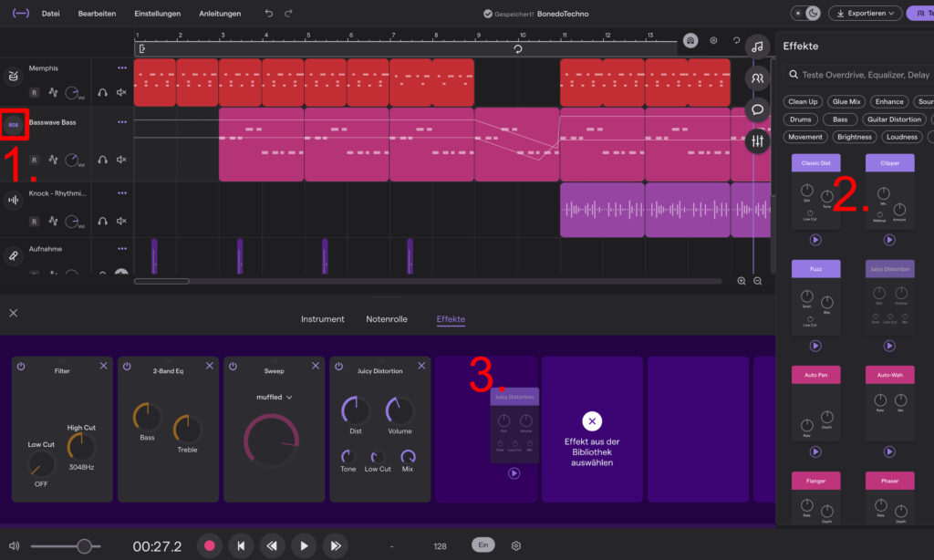Zoom in on the timeline
The width and height of the screenshot is (934, 560).
[x=742, y=281]
